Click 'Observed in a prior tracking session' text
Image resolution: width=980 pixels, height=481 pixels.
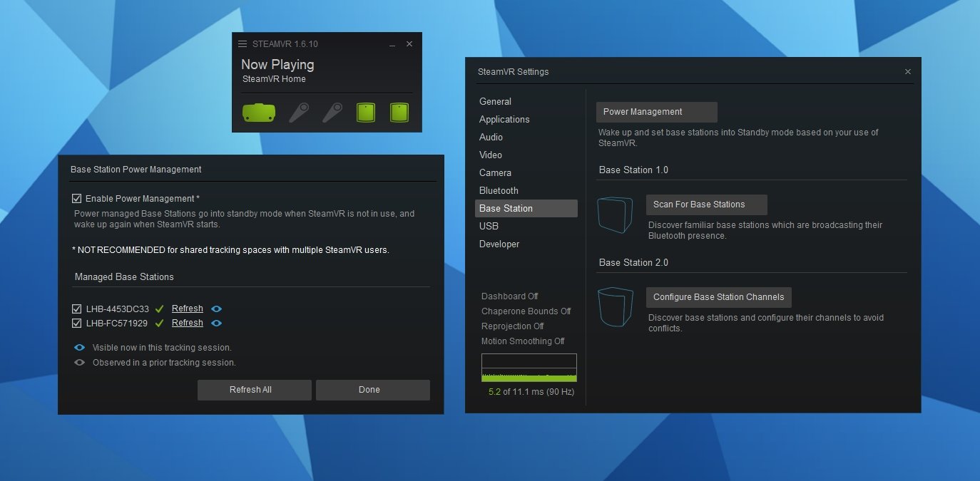[164, 363]
